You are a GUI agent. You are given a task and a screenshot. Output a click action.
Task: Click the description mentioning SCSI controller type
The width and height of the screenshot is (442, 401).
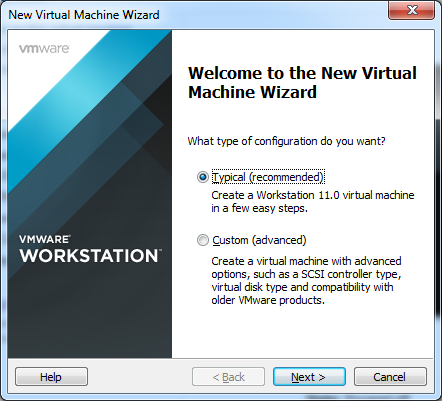point(306,281)
